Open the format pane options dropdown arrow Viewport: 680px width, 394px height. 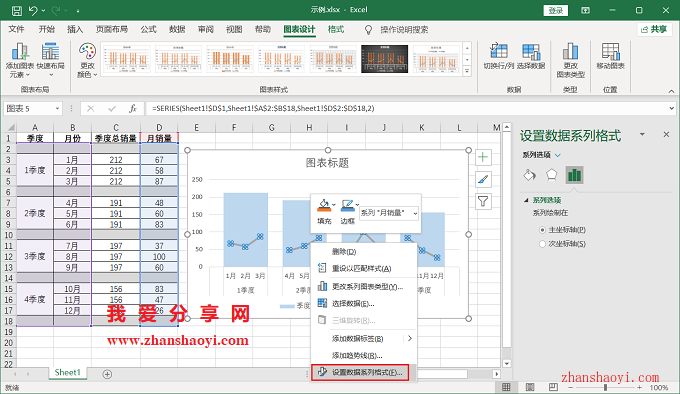(642, 135)
